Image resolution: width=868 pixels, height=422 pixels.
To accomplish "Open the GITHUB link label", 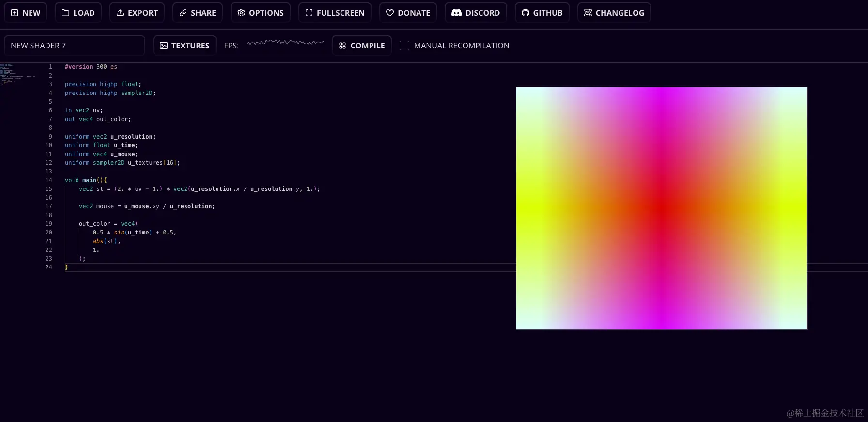I will pyautogui.click(x=548, y=13).
